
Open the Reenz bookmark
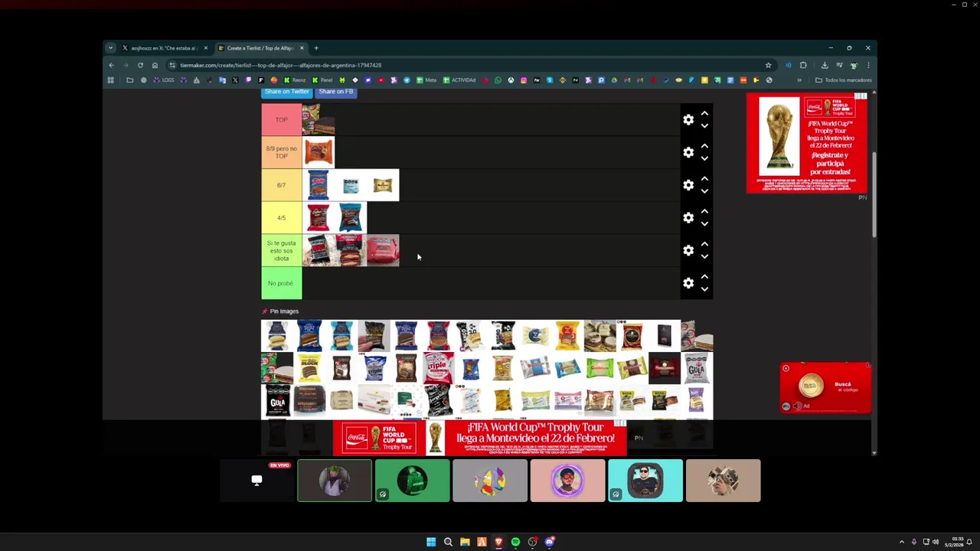[x=295, y=80]
